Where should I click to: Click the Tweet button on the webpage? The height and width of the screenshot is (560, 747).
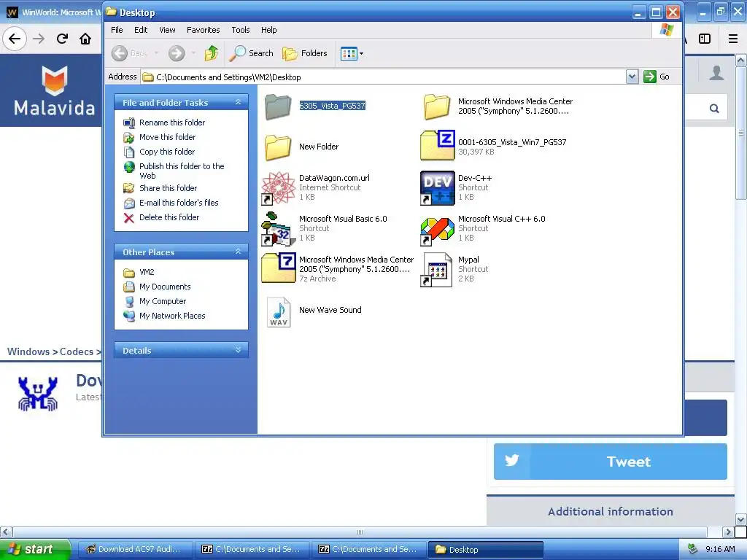click(x=611, y=462)
